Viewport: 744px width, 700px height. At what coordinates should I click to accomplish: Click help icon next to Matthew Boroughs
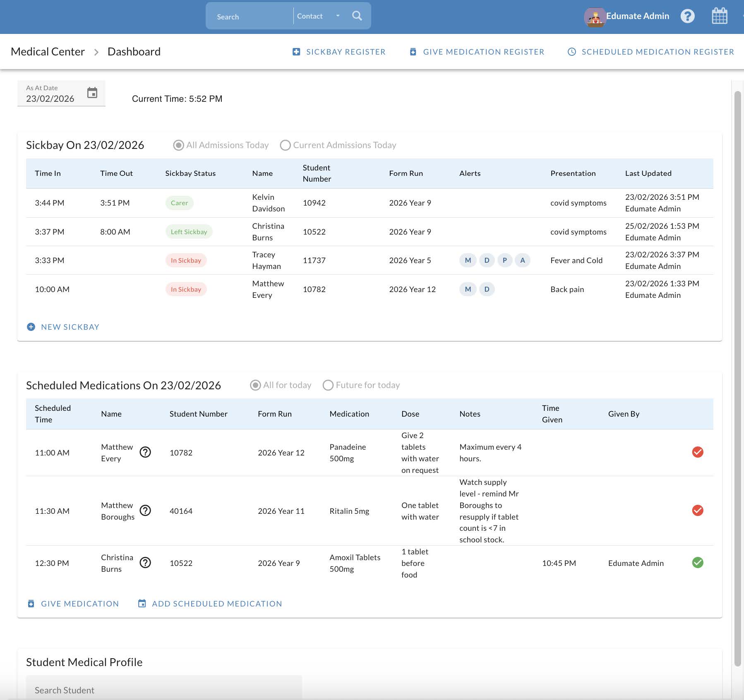[x=145, y=511]
